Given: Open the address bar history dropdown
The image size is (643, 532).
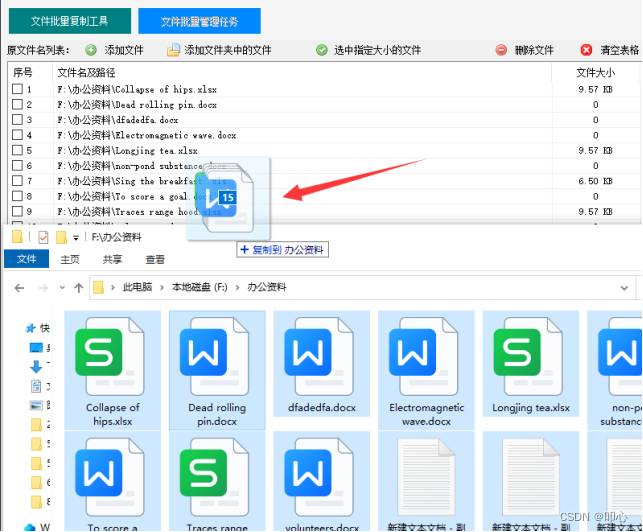Looking at the screenshot, I should coord(624,288).
